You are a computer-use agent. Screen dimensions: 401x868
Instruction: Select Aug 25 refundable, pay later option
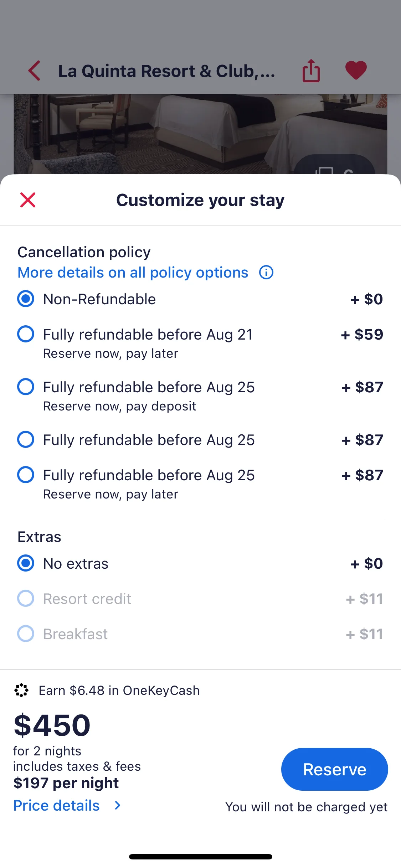click(200, 484)
